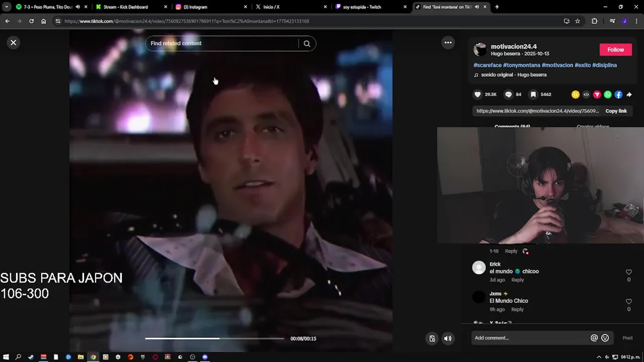Viewport: 644px width, 362px height.
Task: Open Windows taskbar search
Action: point(18,357)
